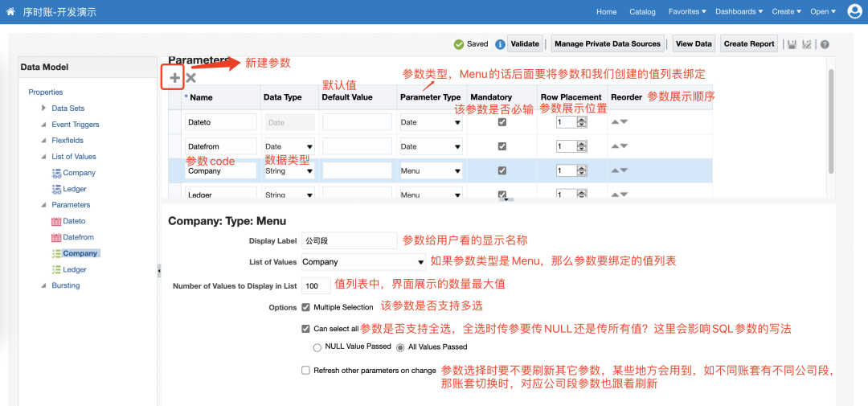Screen dimensions: 868x406
Task: Click the Ledger list of values icon
Action: (56, 189)
